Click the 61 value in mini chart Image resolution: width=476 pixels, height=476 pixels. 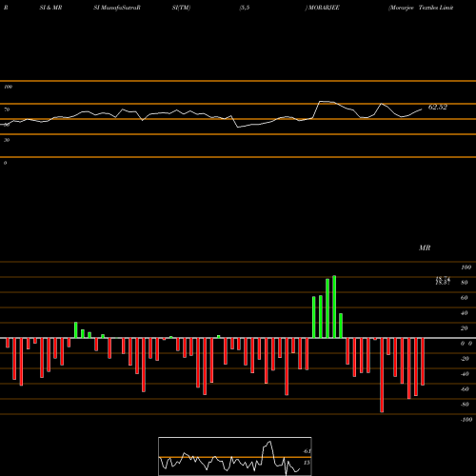[x=307, y=451]
